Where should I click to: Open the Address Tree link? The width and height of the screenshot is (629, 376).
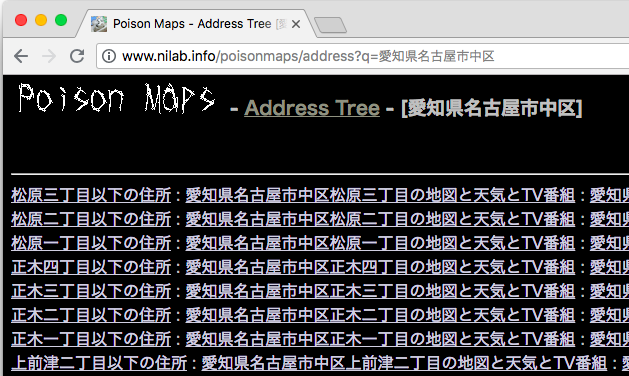(312, 108)
